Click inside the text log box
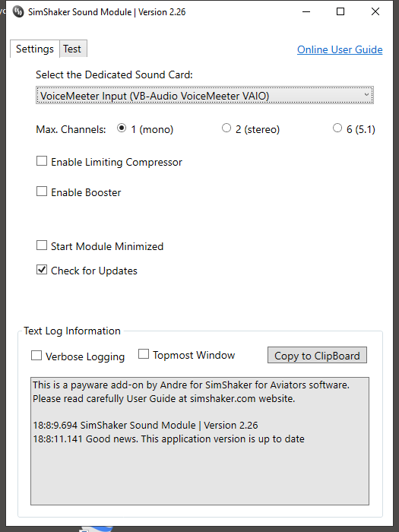The width and height of the screenshot is (399, 532). 200,441
